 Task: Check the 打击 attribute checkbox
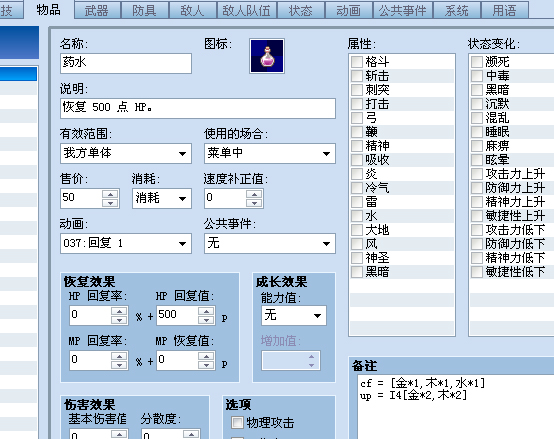(357, 104)
